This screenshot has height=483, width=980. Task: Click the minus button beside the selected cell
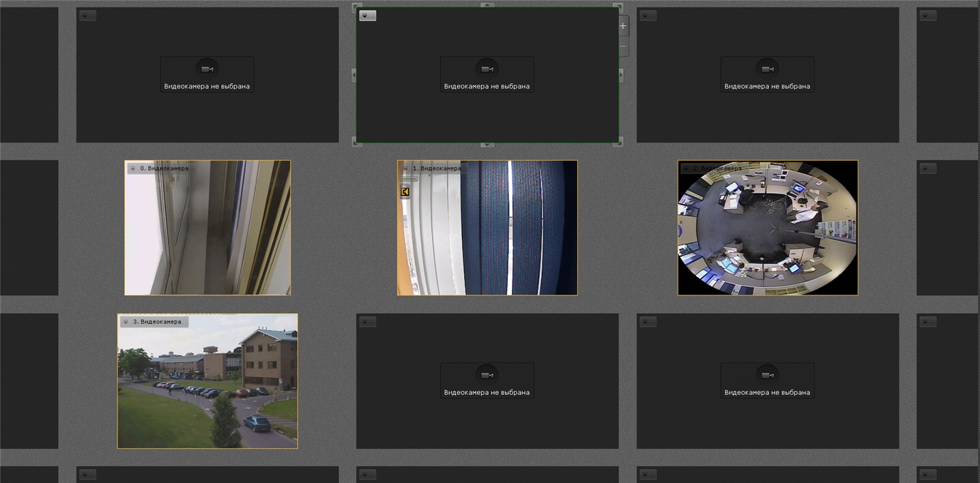pos(622,47)
